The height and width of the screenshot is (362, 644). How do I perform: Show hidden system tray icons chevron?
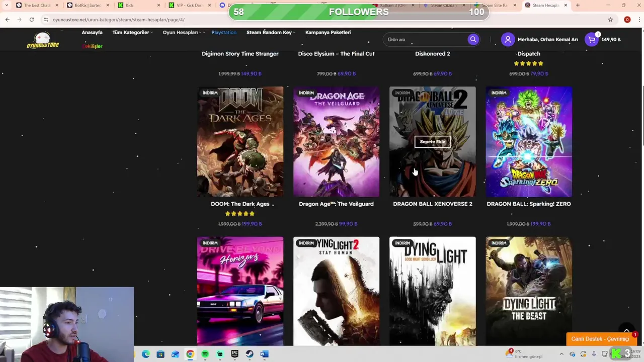click(561, 354)
